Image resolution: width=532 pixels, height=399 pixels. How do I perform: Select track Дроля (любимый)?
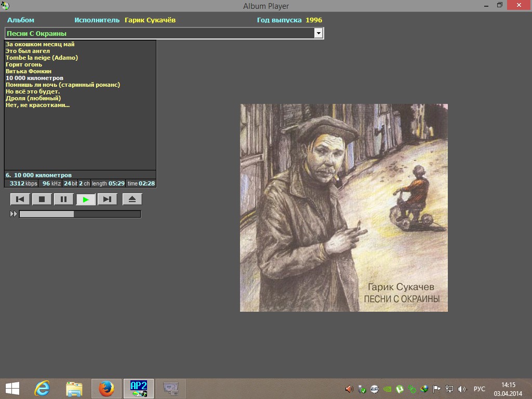(x=33, y=98)
